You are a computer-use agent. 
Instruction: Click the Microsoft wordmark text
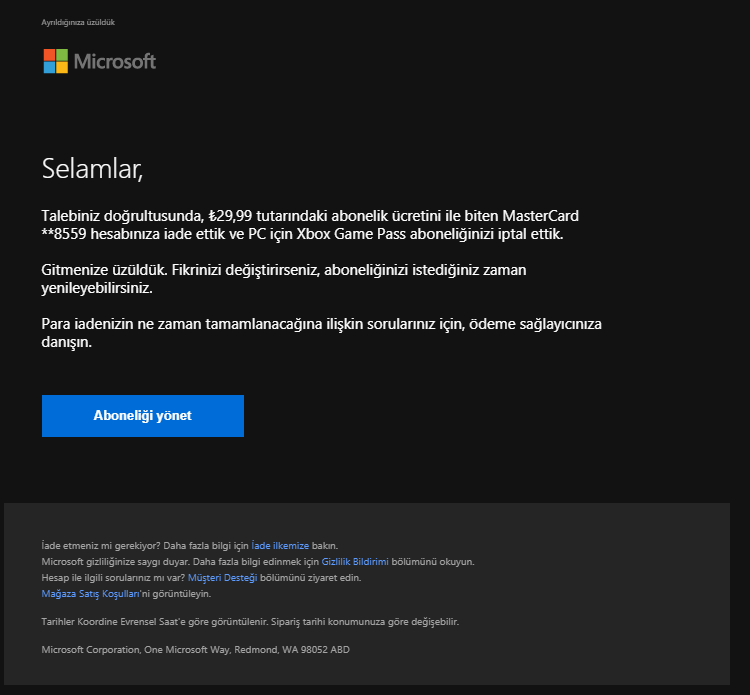pos(115,62)
